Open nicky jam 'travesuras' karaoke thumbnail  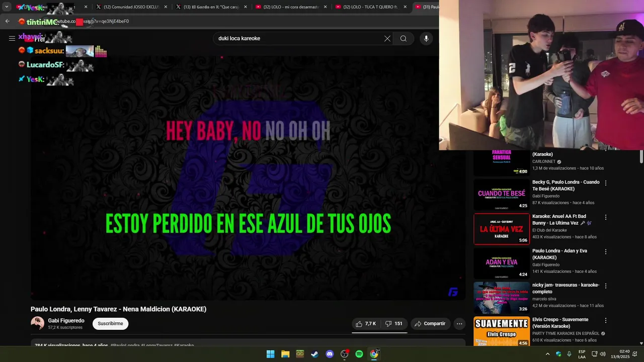pos(502,298)
